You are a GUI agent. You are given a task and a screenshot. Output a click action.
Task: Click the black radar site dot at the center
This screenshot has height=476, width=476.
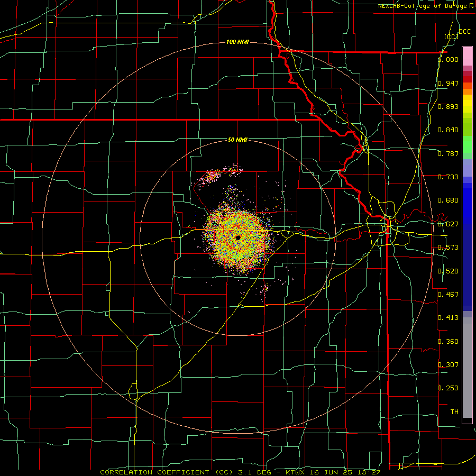[x=237, y=237]
